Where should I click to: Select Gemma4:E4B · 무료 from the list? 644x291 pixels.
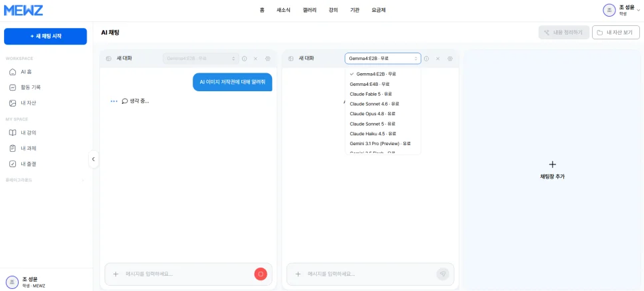383,84
